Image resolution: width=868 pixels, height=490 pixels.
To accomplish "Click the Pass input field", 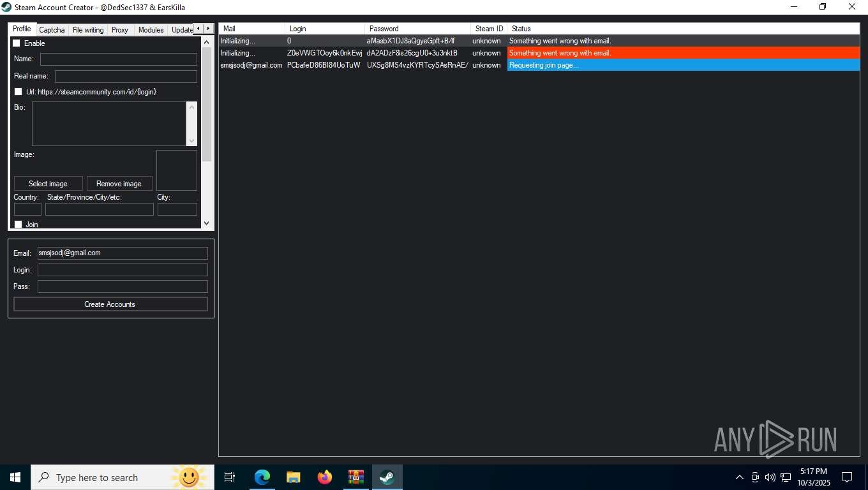I will point(123,286).
